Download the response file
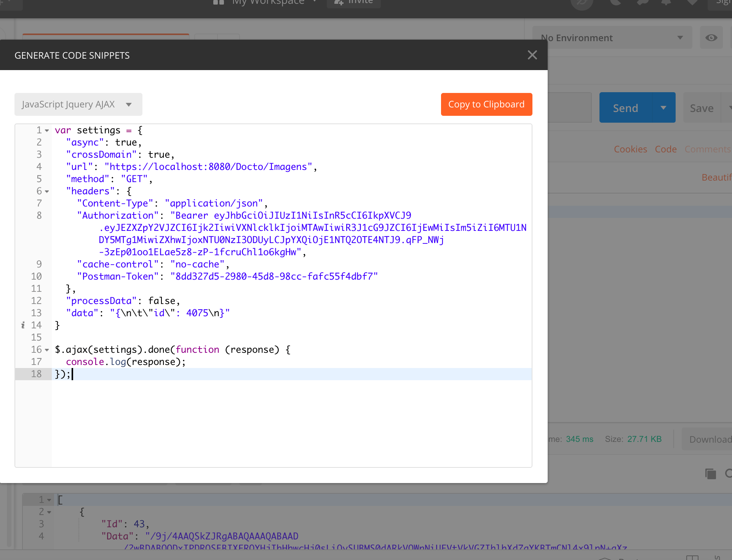The image size is (732, 560). [x=711, y=439]
